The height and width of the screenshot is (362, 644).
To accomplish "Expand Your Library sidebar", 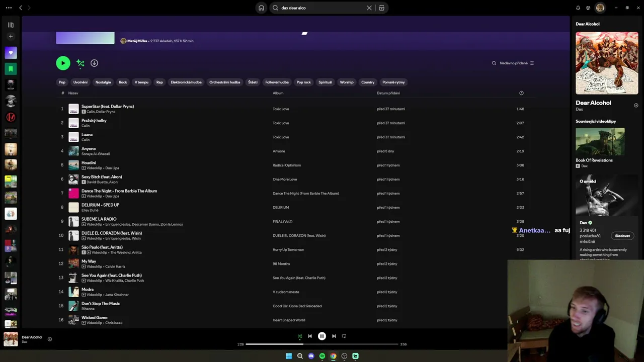I will tap(11, 25).
